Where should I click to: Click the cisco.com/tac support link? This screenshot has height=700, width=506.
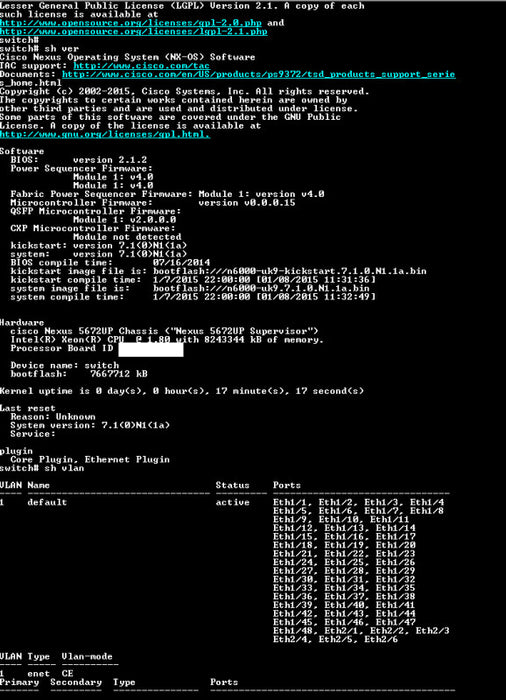[x=142, y=66]
